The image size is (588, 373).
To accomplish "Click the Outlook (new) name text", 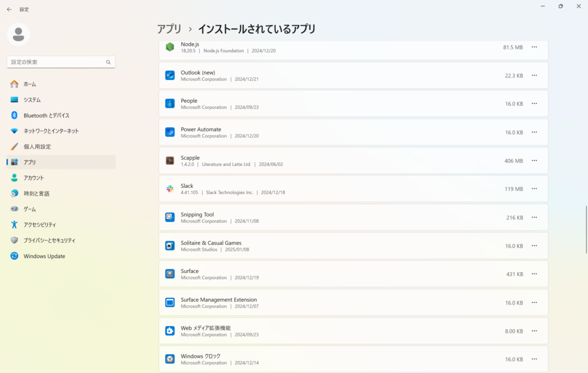I will pyautogui.click(x=198, y=72).
